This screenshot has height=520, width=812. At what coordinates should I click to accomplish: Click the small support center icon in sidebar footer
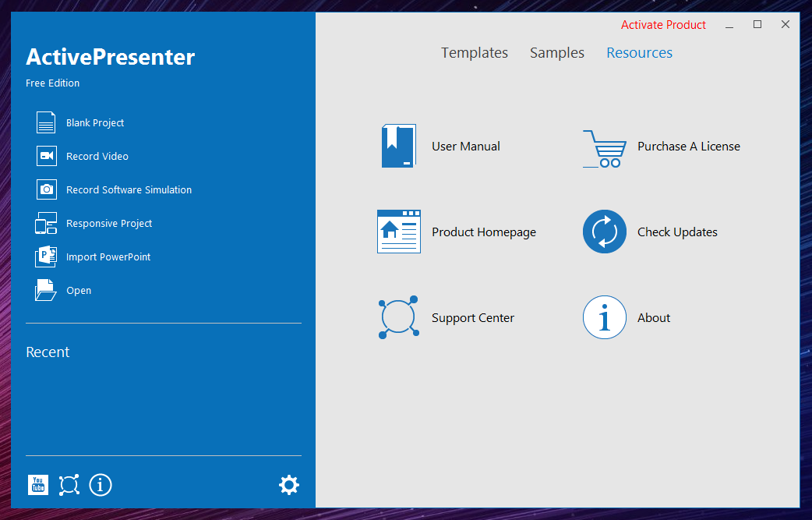(x=69, y=485)
